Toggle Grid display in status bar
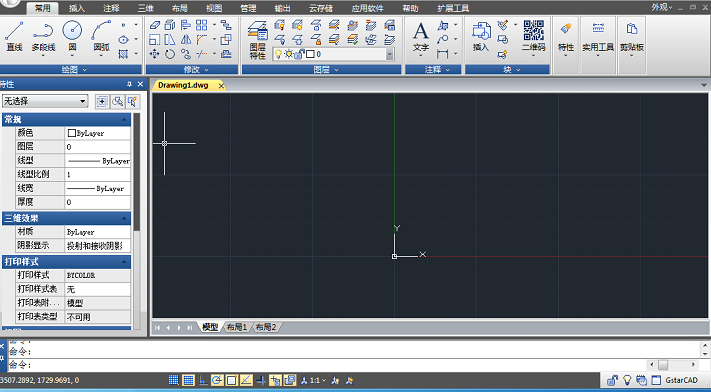711x392 pixels. [189, 380]
